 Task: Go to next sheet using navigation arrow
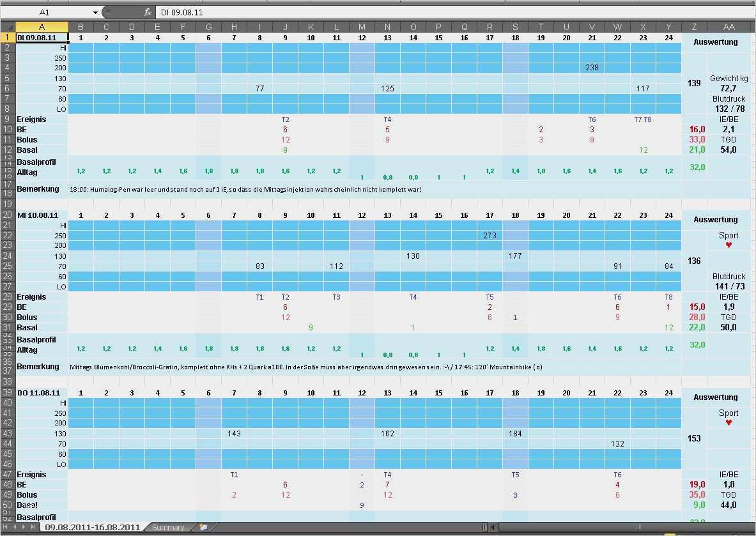click(25, 527)
